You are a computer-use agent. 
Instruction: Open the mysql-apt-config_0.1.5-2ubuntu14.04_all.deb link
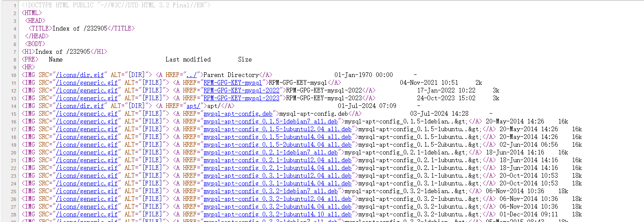click(277, 145)
